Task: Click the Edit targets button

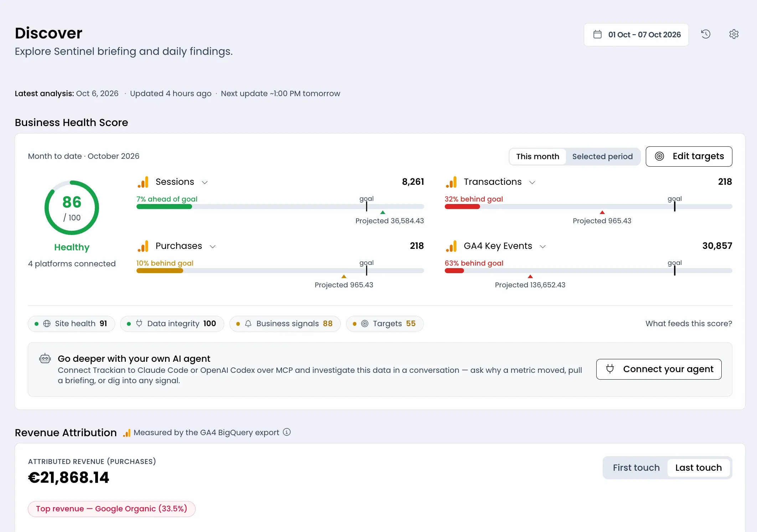Action: 689,156
